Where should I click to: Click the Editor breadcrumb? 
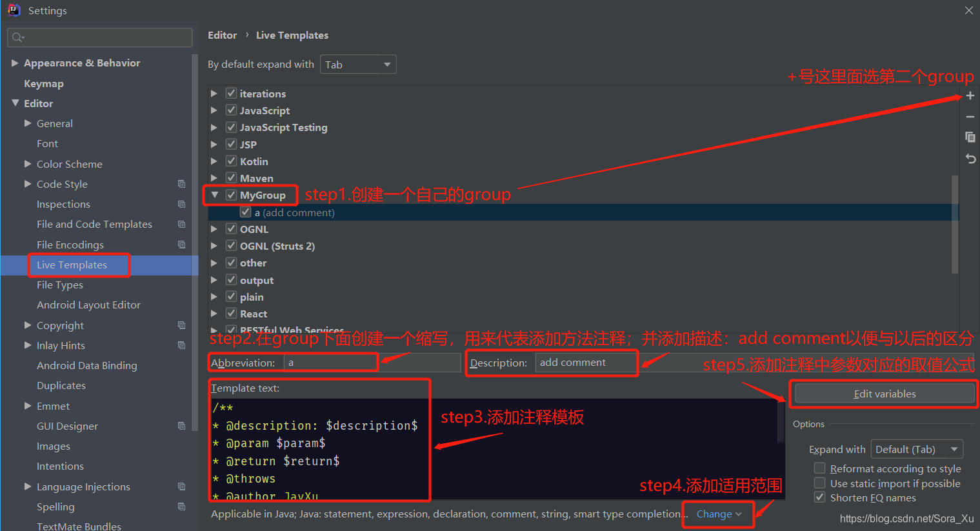(222, 35)
